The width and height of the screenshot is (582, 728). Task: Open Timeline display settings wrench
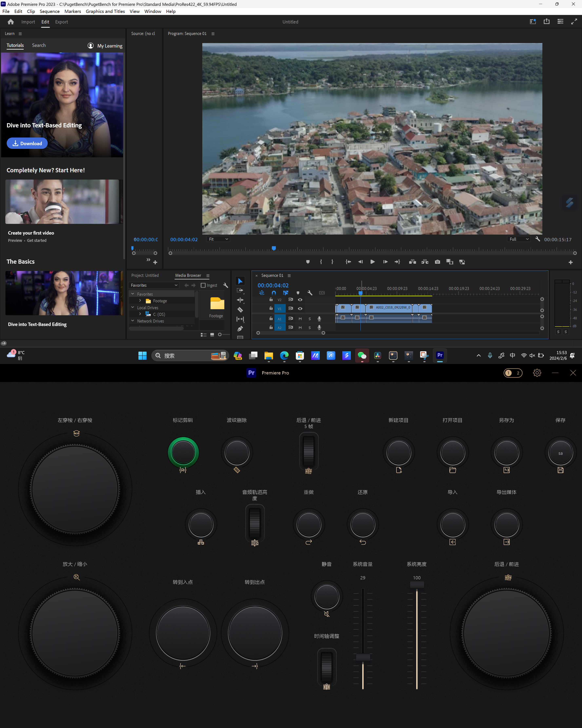[310, 293]
